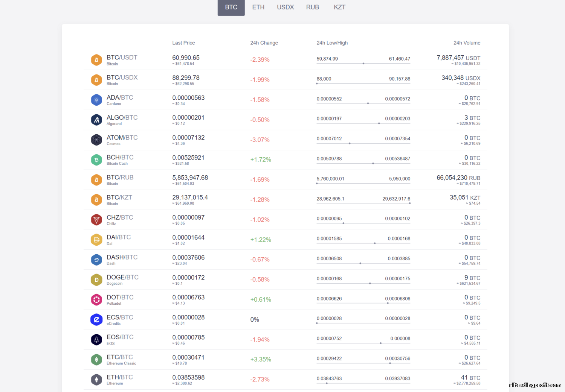Click the Cosmos ATOM coin icon
This screenshot has width=565, height=392.
(x=96, y=140)
